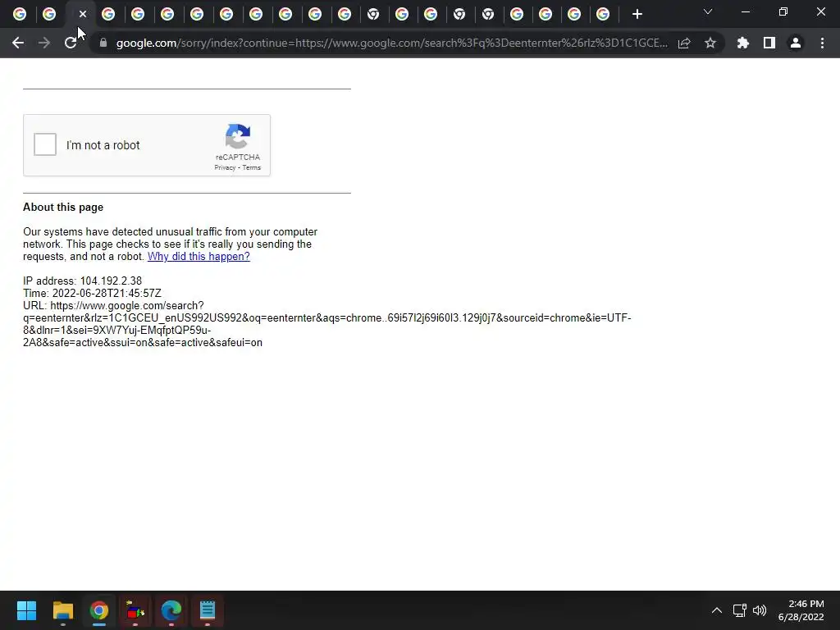The height and width of the screenshot is (630, 840).
Task: Open the volume control tray icon
Action: coord(760,610)
